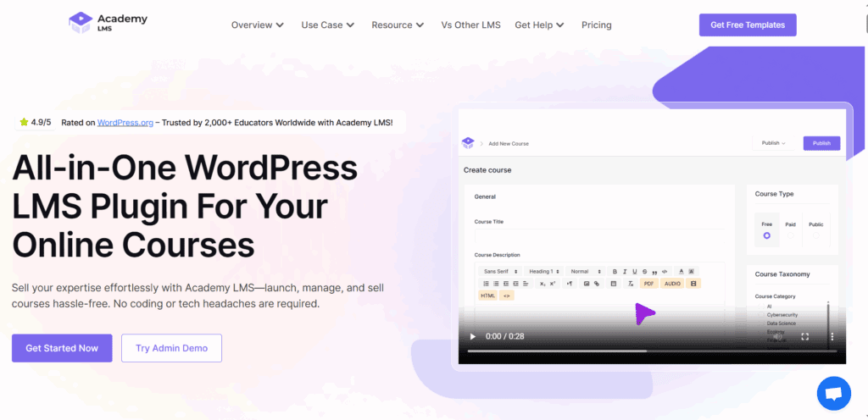
Task: Click the video embed icon beside AUDIO
Action: pos(693,284)
